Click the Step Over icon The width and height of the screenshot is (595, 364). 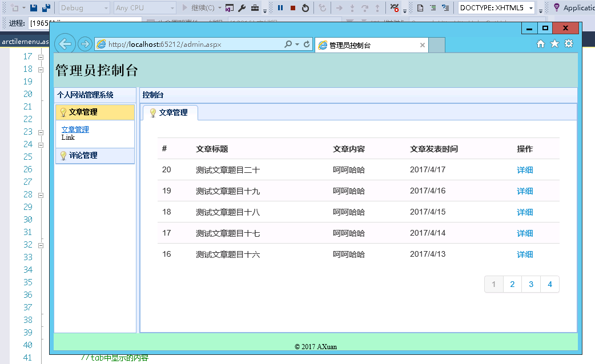tap(364, 8)
